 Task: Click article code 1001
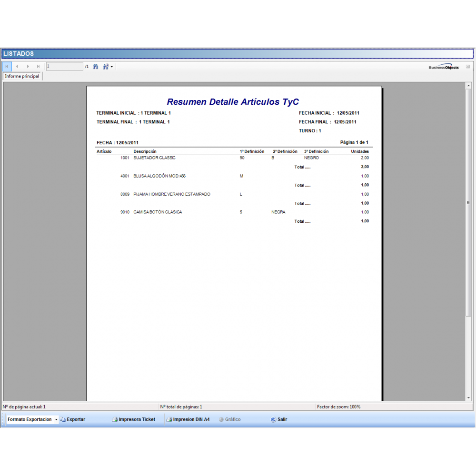pos(125,158)
